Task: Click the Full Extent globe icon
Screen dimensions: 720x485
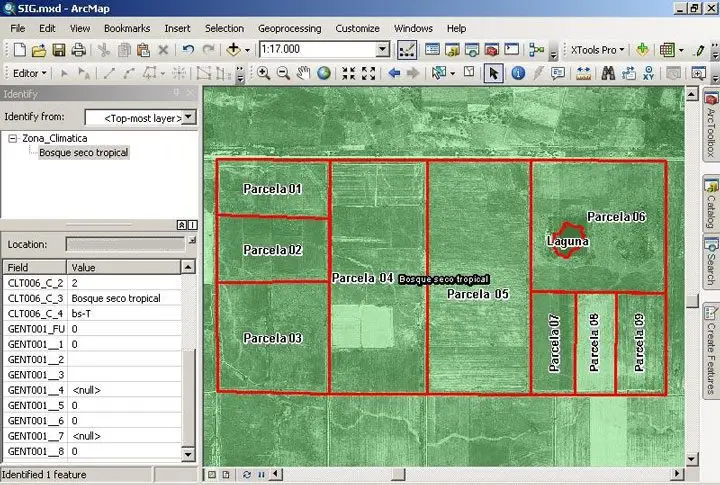Action: pyautogui.click(x=324, y=73)
